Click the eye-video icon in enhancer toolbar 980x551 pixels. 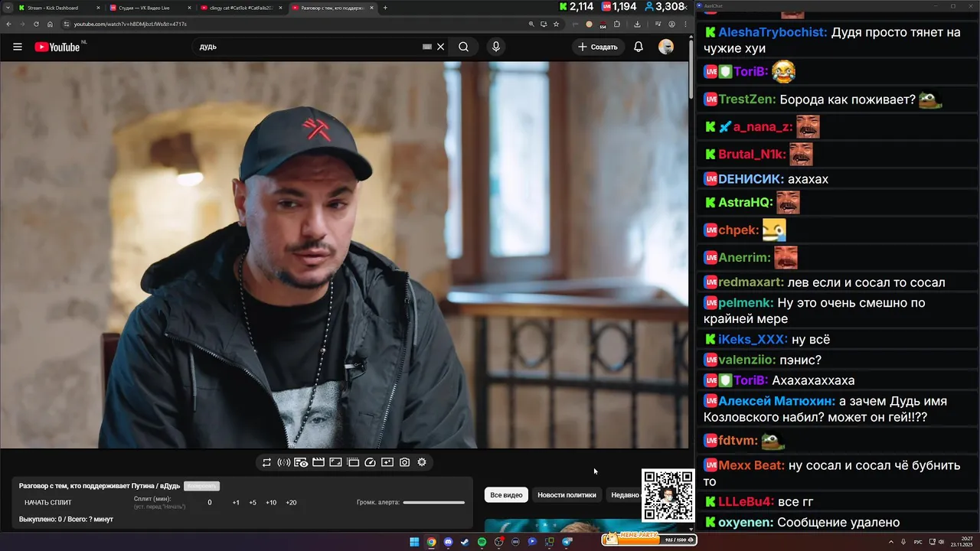coord(301,462)
